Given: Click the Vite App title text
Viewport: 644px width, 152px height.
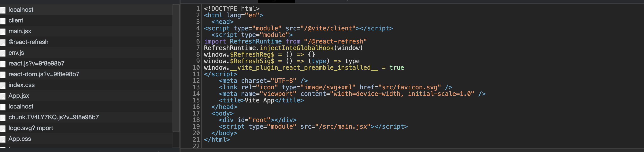Looking at the screenshot, I should click(x=260, y=100).
